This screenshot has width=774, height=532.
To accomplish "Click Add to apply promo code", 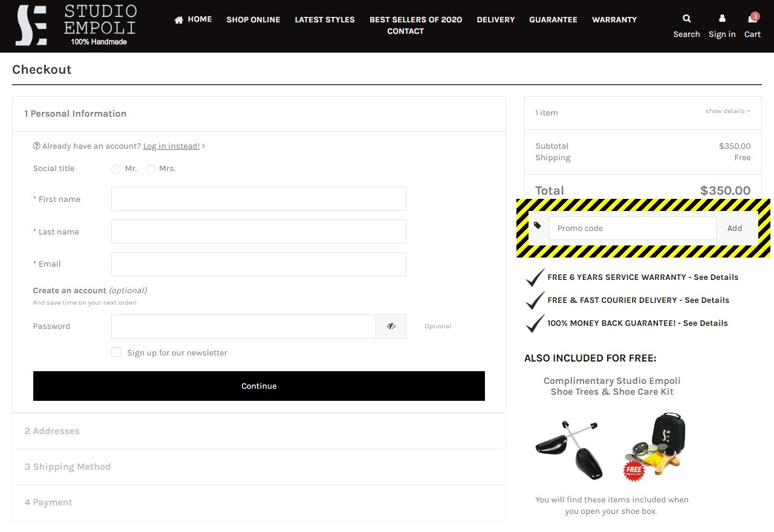I will (x=734, y=228).
